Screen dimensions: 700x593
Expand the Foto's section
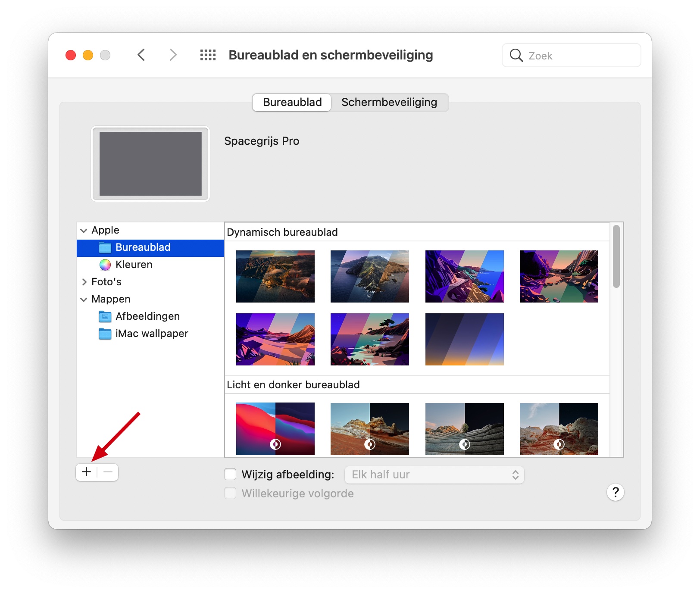tap(84, 282)
